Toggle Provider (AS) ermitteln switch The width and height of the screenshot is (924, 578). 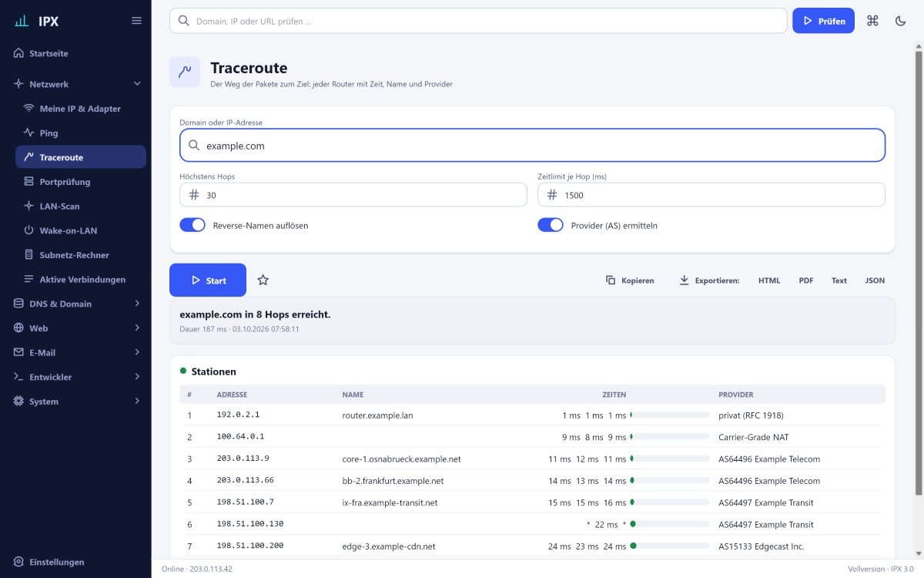click(551, 225)
